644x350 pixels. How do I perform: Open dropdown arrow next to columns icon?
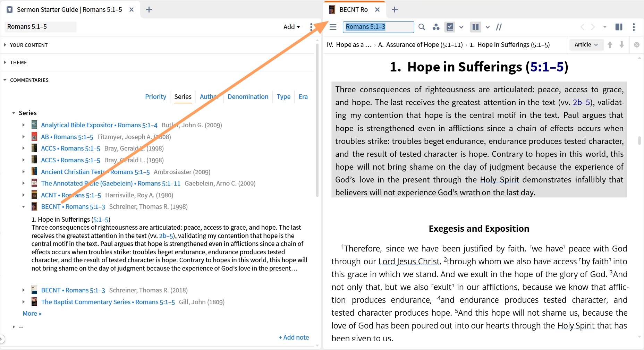pos(488,27)
